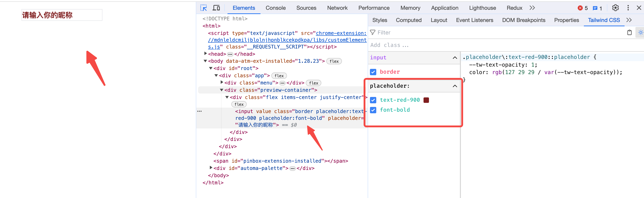Open the Application tab
Image resolution: width=644 pixels, height=198 pixels.
tap(445, 8)
